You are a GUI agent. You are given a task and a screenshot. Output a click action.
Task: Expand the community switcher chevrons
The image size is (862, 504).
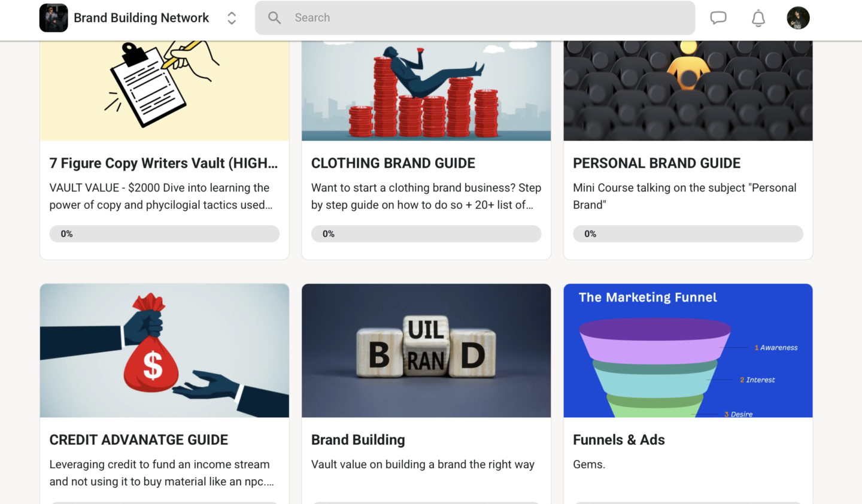click(x=232, y=18)
